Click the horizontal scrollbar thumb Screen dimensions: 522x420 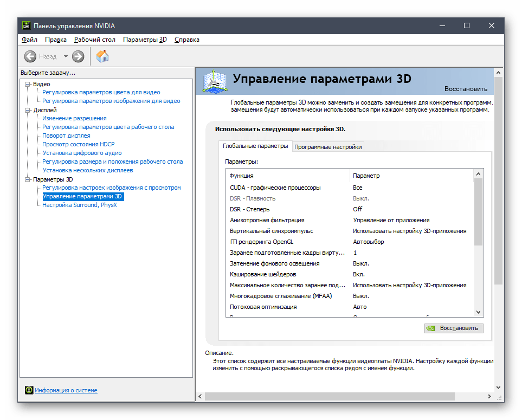pyautogui.click(x=330, y=396)
